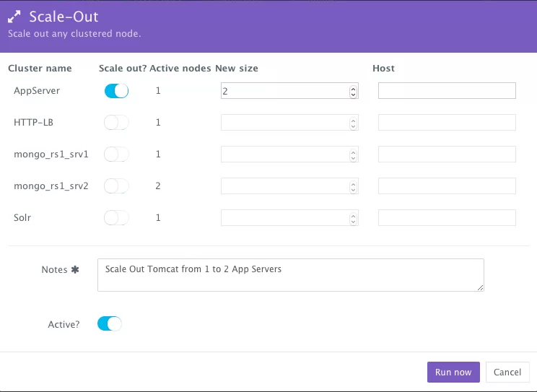
Task: Click the mongo_rs1_srv2 cluster name
Action: click(51, 186)
